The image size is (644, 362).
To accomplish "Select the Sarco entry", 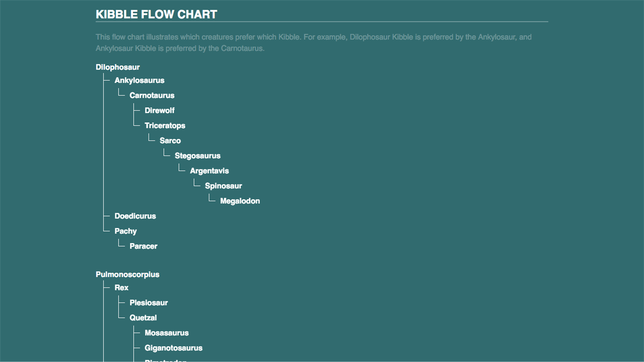I will (170, 141).
